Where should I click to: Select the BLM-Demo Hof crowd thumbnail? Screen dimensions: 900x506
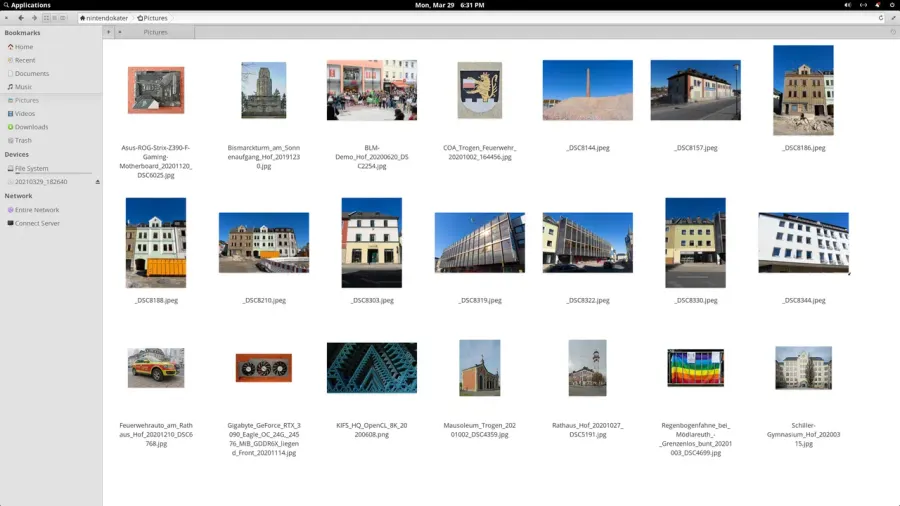(x=371, y=90)
